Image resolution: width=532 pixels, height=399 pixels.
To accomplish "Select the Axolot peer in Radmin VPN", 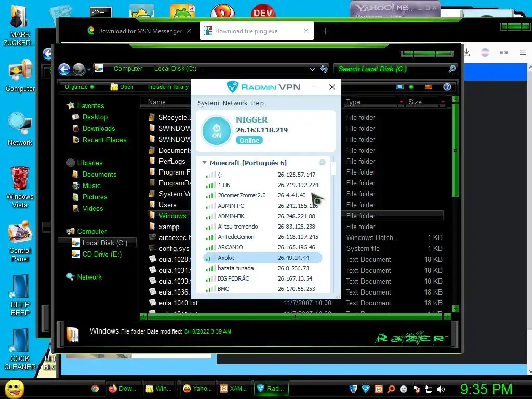I will (x=262, y=258).
